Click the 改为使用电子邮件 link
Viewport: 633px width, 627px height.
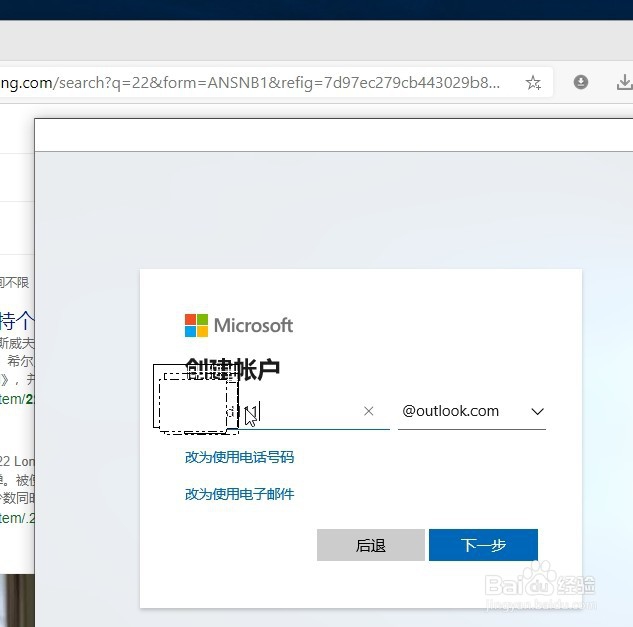point(239,494)
